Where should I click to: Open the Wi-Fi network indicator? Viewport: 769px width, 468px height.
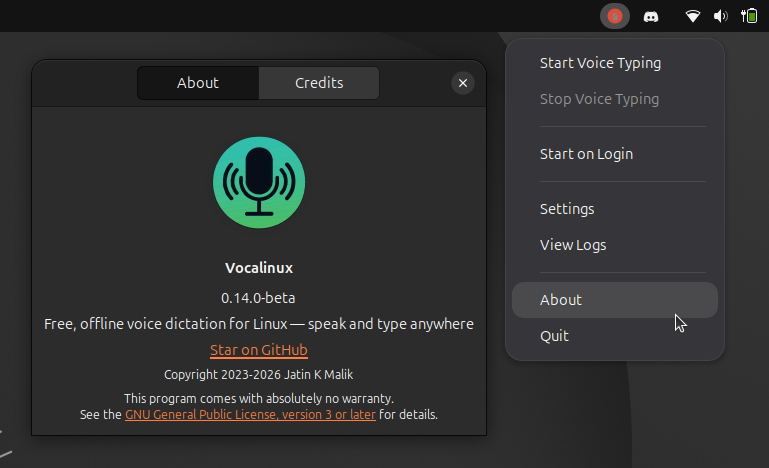(692, 16)
